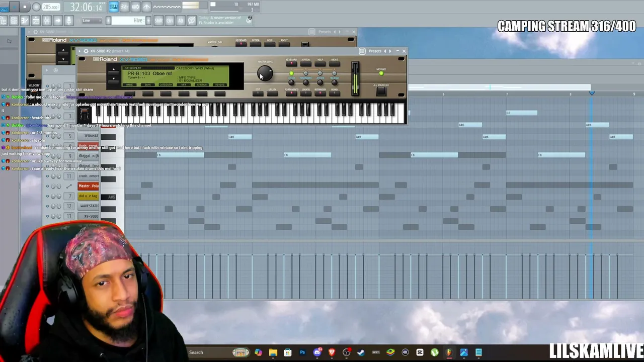The image size is (644, 362).
Task: Open Presets menu of XV-5080 #2
Action: 375,51
